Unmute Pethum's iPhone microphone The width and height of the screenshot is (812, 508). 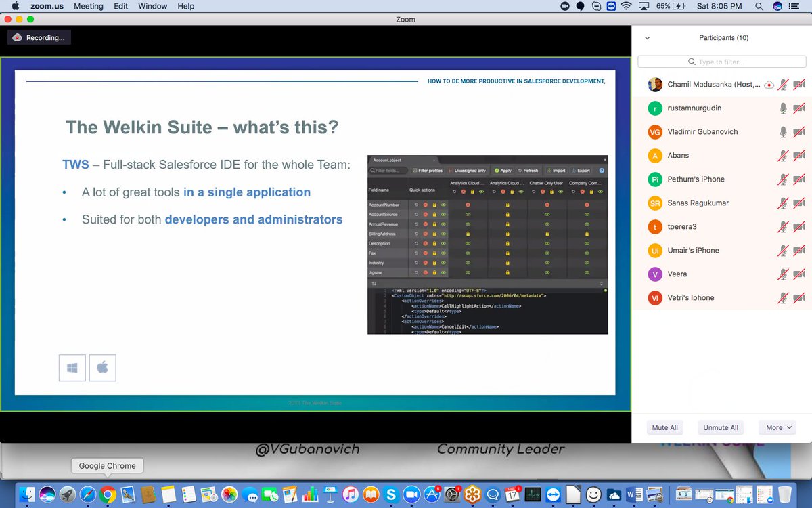coord(783,179)
